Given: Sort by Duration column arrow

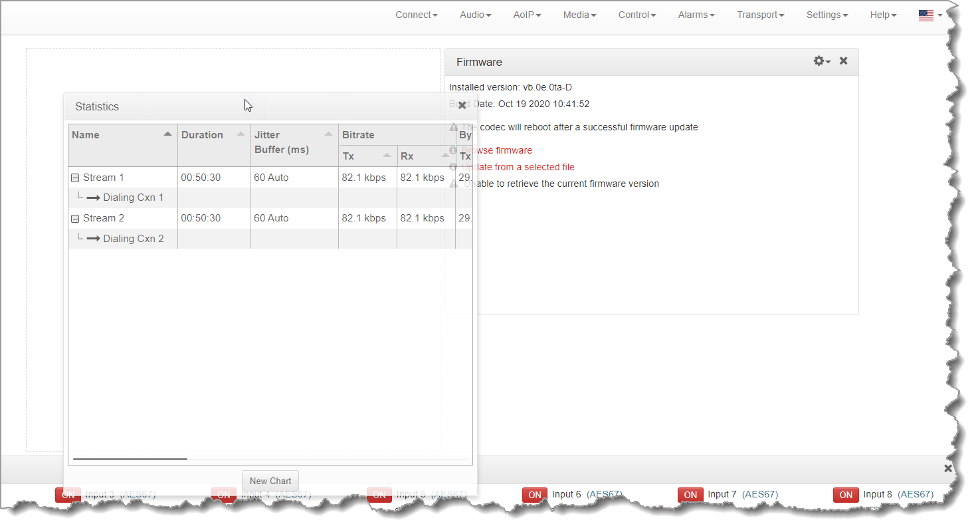Looking at the screenshot, I should click(x=241, y=134).
